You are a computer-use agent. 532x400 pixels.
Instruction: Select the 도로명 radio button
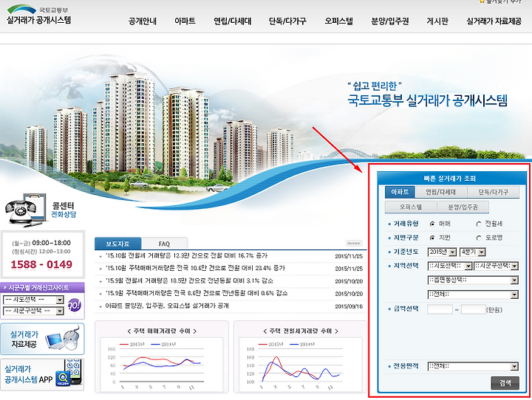pos(479,238)
